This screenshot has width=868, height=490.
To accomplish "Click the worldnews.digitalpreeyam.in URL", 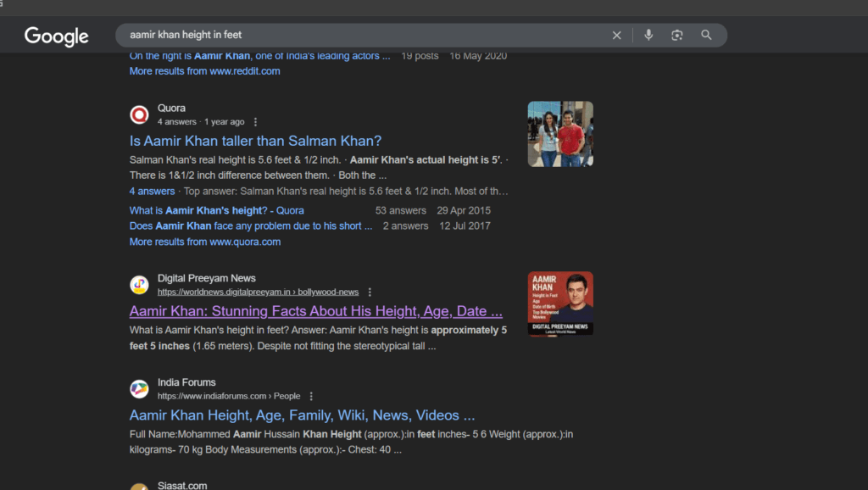I will (258, 292).
